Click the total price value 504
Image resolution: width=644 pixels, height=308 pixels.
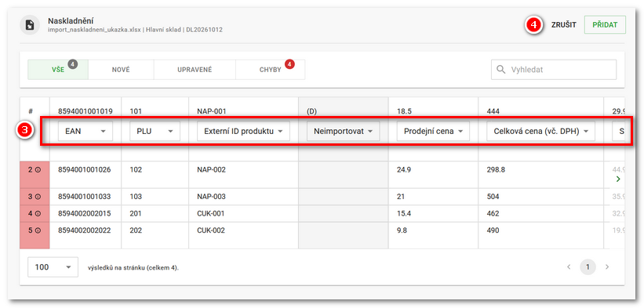point(493,197)
